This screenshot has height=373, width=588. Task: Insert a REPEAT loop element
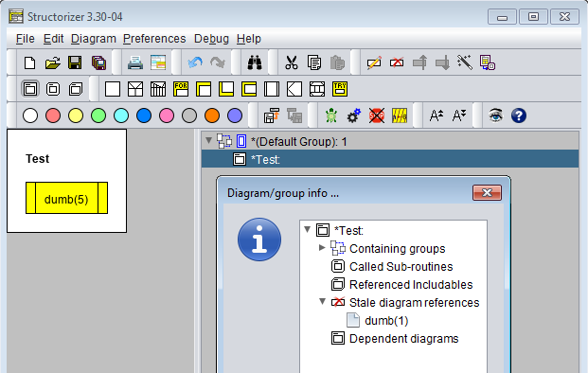226,89
